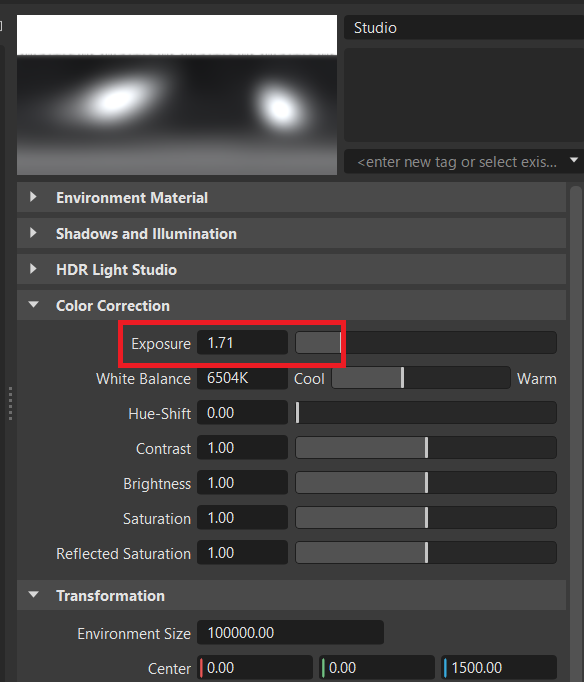Click the Environment Size input field

pos(290,632)
